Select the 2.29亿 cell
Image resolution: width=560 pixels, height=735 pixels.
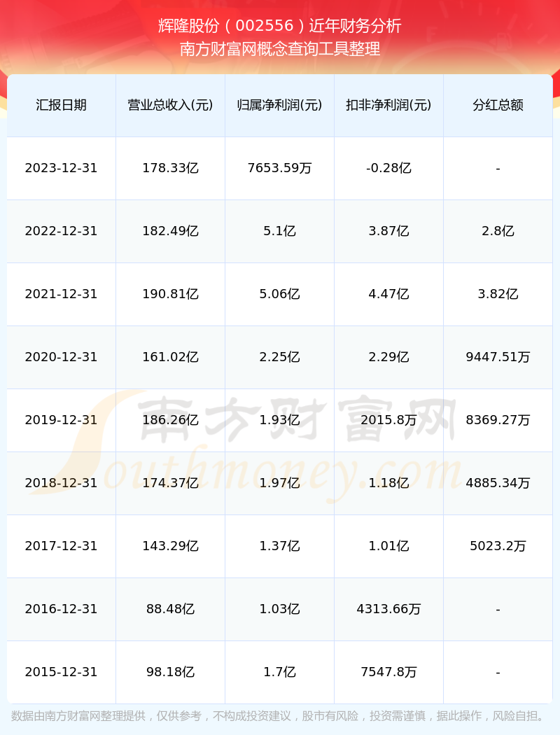point(389,357)
